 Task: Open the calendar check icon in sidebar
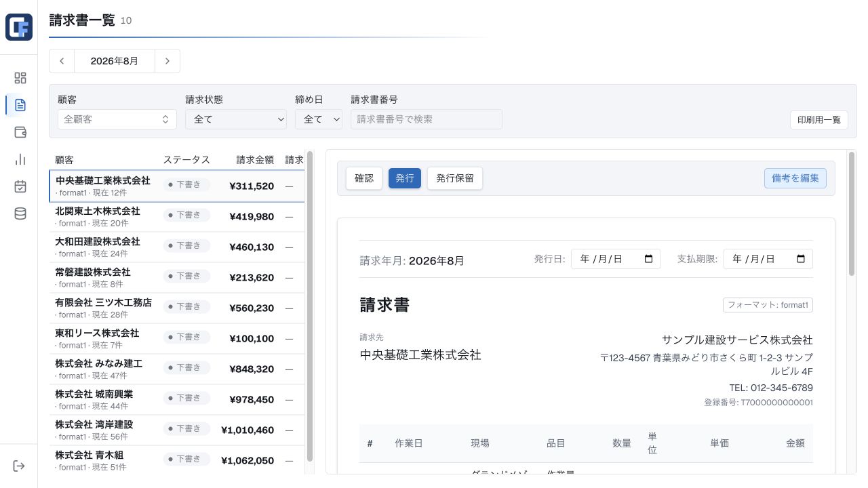[x=20, y=186]
